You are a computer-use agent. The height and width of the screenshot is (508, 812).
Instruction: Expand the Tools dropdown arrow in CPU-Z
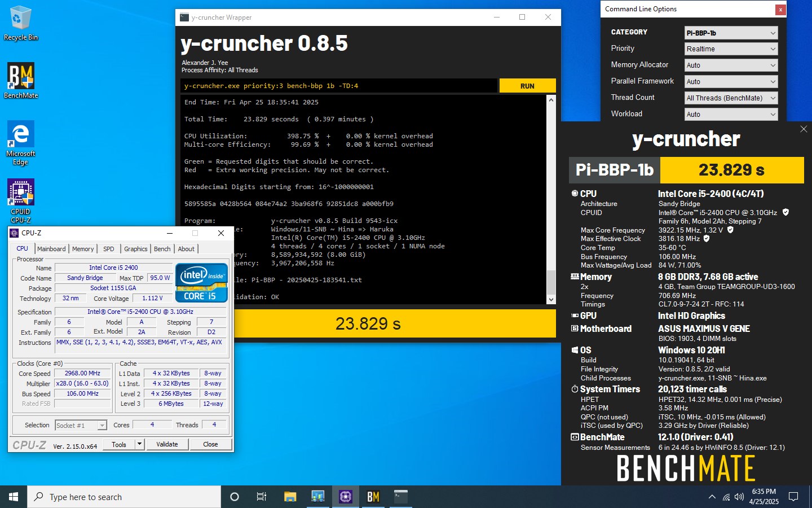139,444
